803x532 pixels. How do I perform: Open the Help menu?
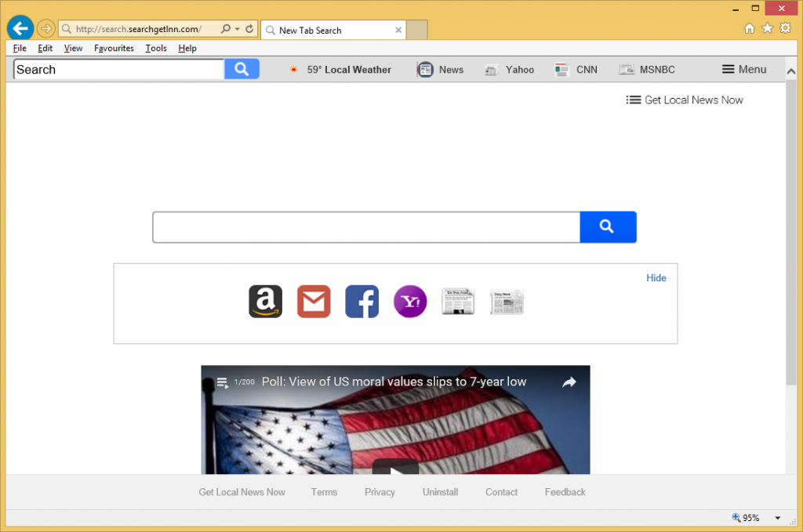(187, 48)
